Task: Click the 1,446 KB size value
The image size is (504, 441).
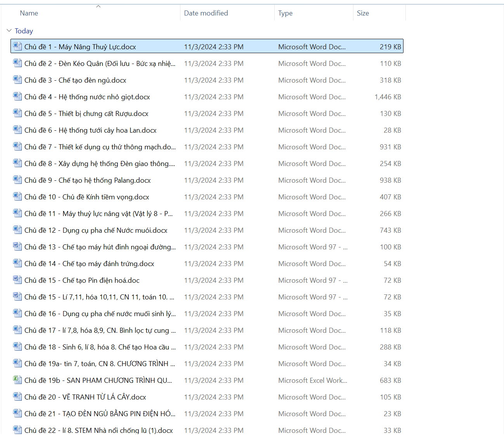Action: 388,97
